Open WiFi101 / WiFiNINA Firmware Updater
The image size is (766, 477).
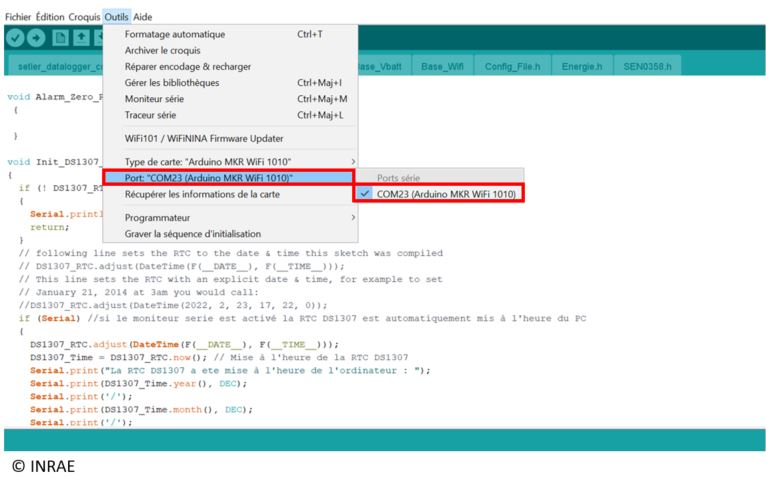(203, 138)
